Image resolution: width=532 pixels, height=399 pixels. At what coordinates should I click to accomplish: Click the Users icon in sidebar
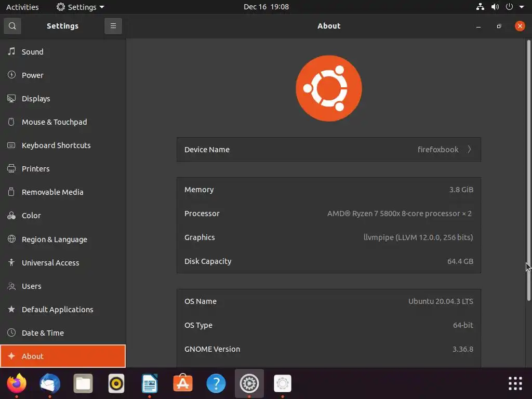pos(11,286)
